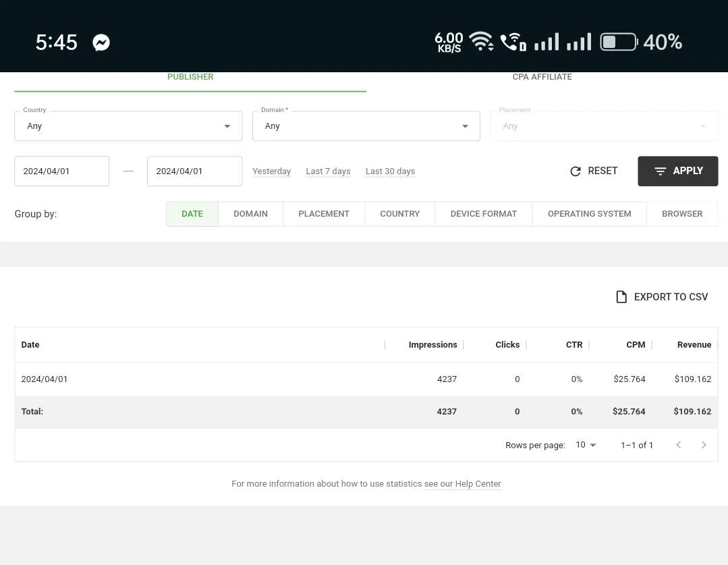Click the Reset button
This screenshot has height=565, width=728.
tap(594, 171)
